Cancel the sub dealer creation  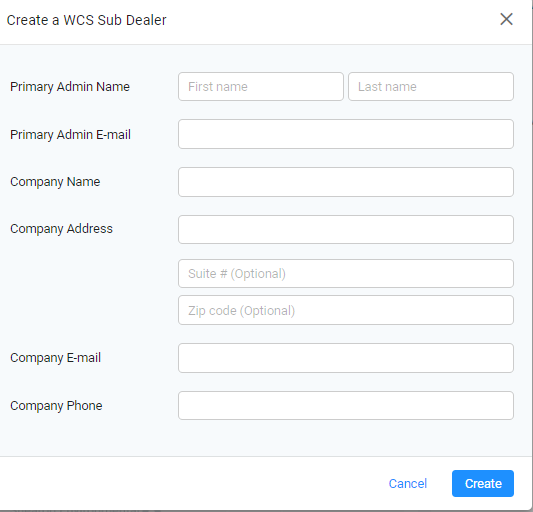[x=408, y=483]
